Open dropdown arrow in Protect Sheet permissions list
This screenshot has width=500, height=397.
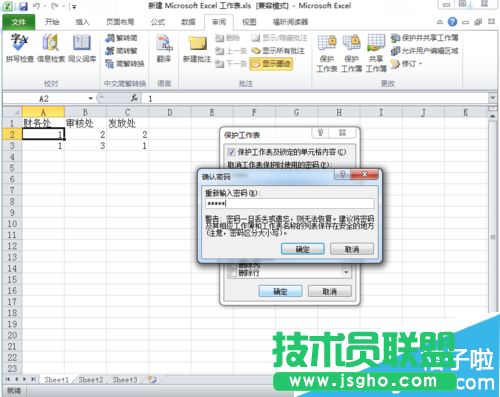coord(346,272)
